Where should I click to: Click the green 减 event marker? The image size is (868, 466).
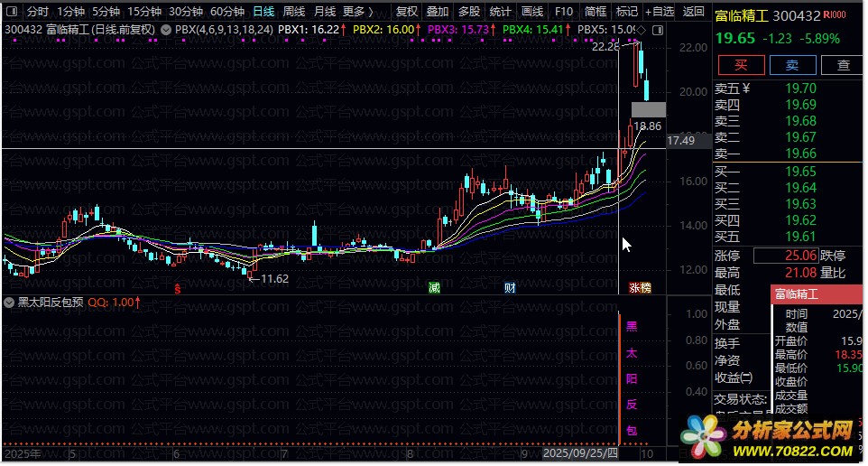[x=435, y=287]
